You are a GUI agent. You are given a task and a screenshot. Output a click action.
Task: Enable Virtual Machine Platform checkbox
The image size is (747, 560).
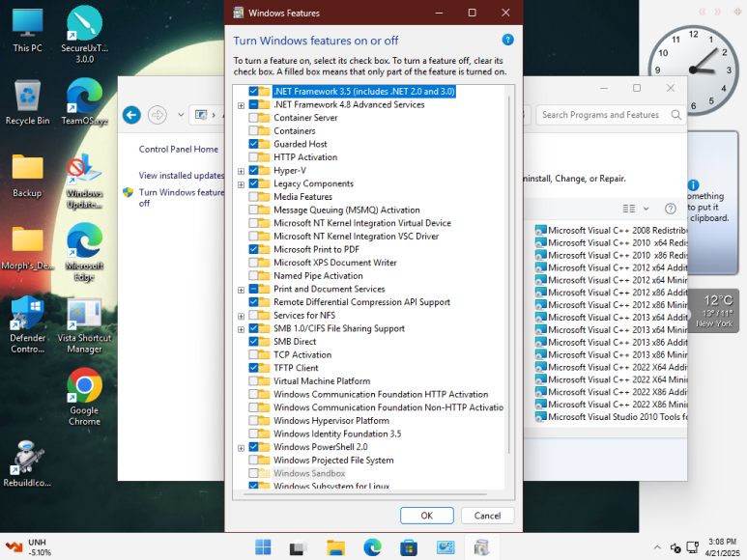[253, 381]
